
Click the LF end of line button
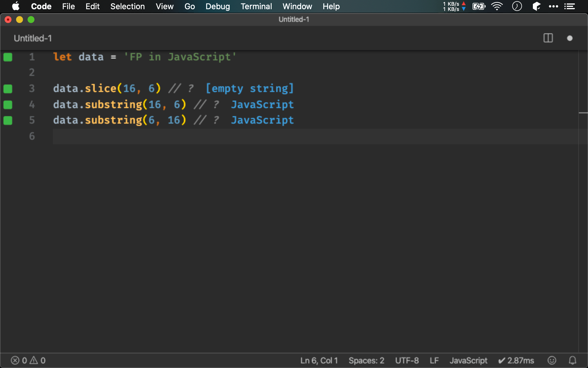(x=434, y=360)
